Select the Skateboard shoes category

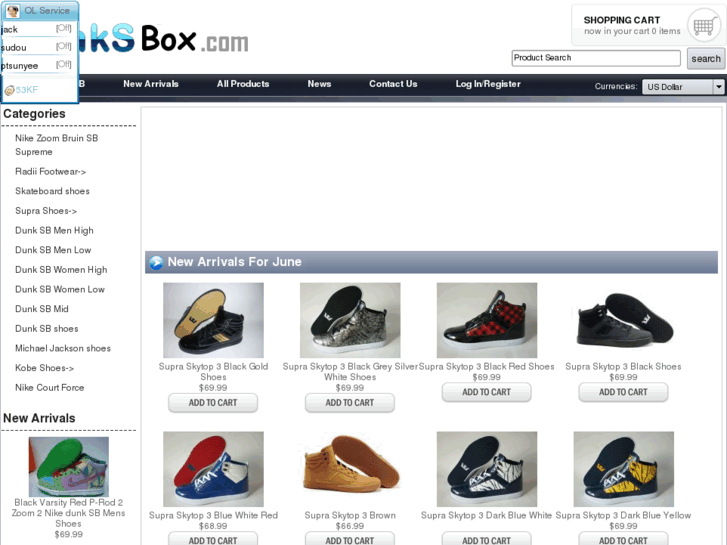pos(52,191)
